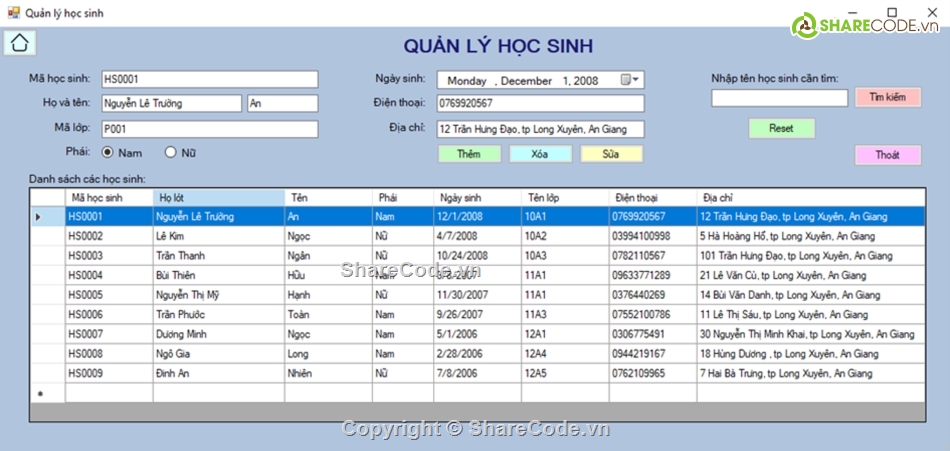Select cell HS0005 in the table
Viewport: 950px width, 451px height.
[x=109, y=295]
